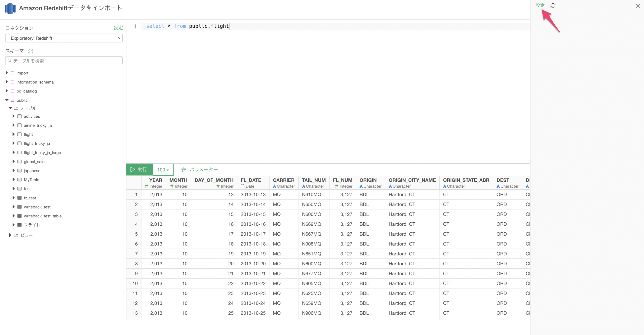This screenshot has height=335, width=644.
Task: Click the writeback_test table icon
Action: [x=20, y=207]
